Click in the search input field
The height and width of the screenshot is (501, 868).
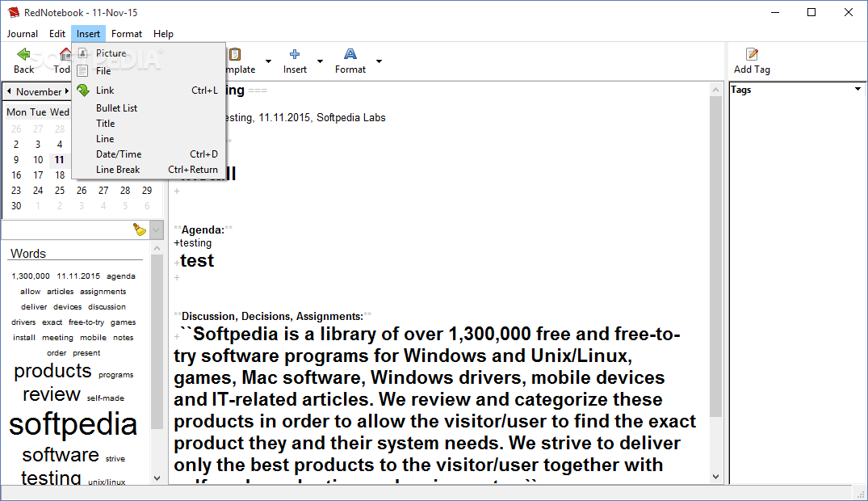coord(68,229)
